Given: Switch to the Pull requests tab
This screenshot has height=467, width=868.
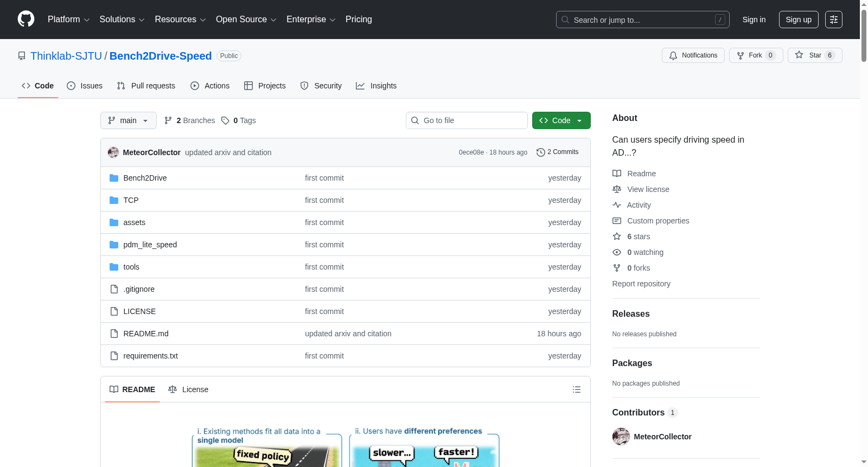Looking at the screenshot, I should 146,86.
